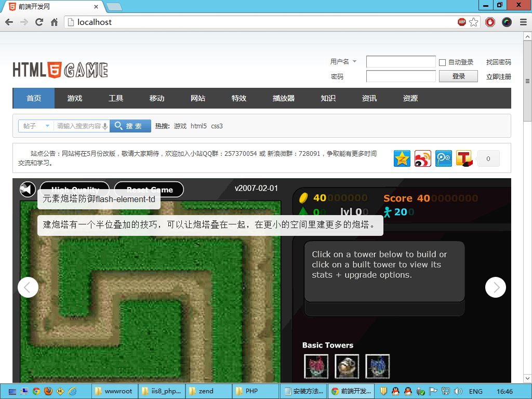Viewport: 532px width, 399px height.
Task: Click the page vertical scrollbar thumb
Action: coord(527,81)
